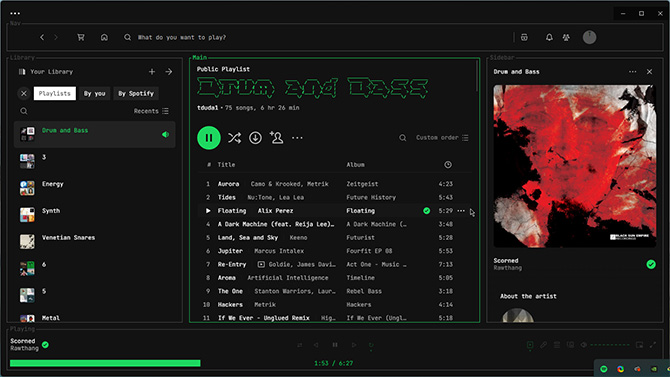The width and height of the screenshot is (670, 377).
Task: Click the Scorned album cover art
Action: (575, 166)
